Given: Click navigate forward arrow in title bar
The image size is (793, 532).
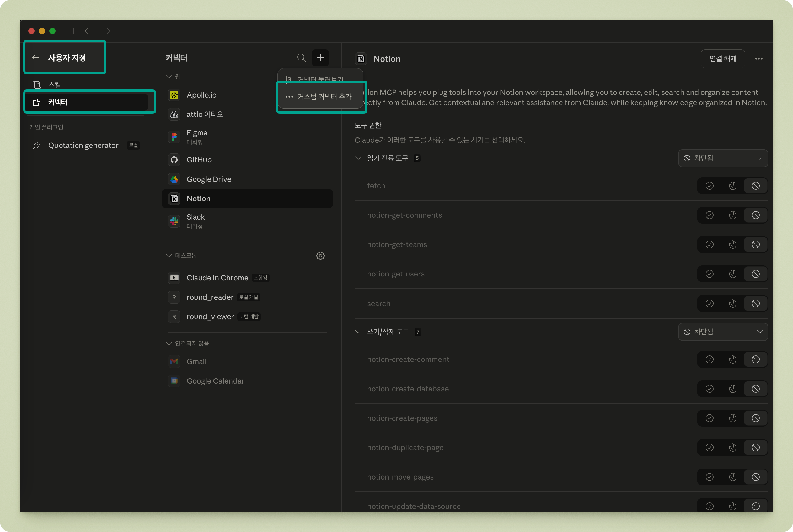Looking at the screenshot, I should pos(106,31).
